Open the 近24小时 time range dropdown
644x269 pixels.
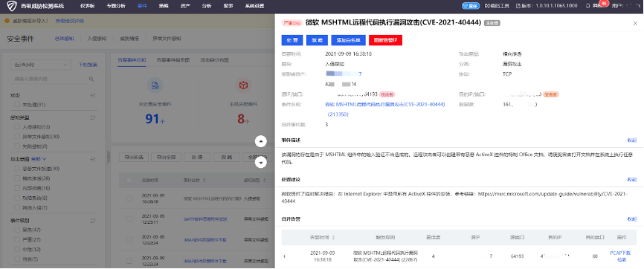click(41, 65)
